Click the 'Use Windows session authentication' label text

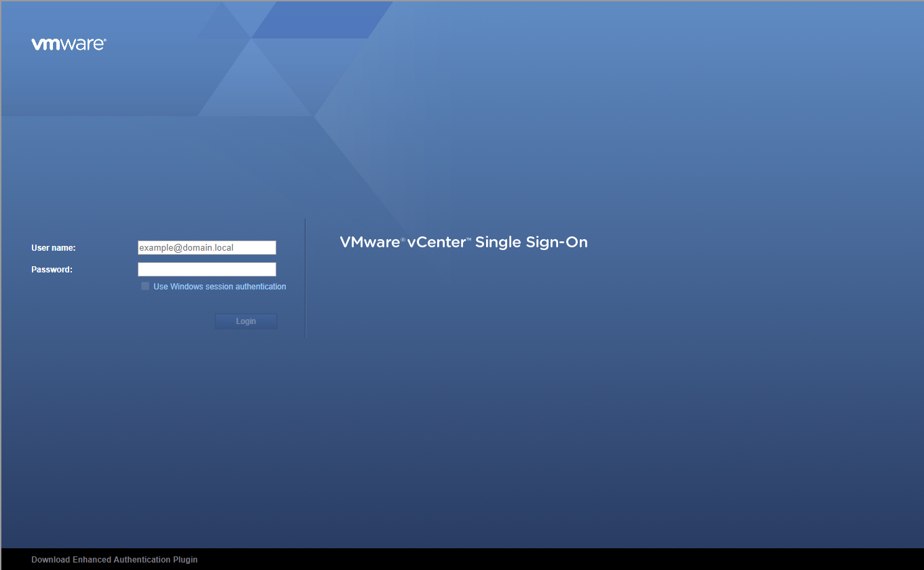click(x=219, y=287)
